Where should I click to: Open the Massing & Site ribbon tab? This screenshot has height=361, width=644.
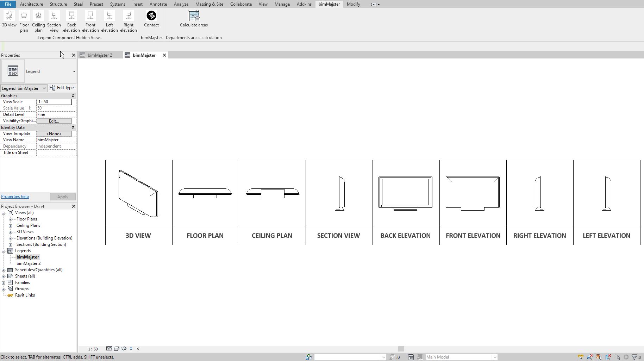209,4
